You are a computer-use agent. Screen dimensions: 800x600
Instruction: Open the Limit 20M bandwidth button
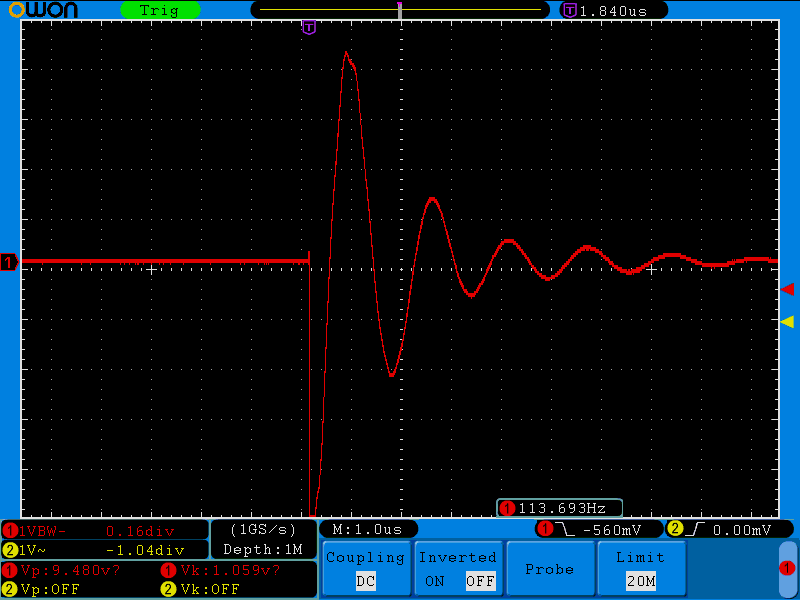pyautogui.click(x=640, y=569)
